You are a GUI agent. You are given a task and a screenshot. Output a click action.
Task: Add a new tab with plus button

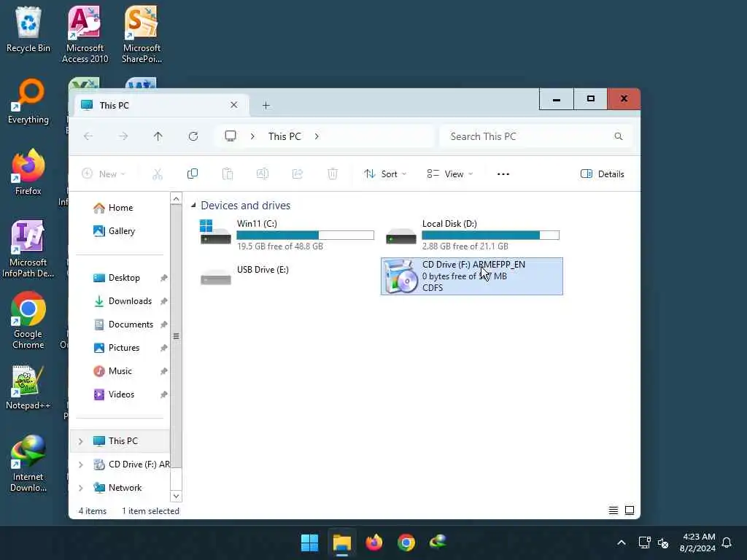pos(266,105)
